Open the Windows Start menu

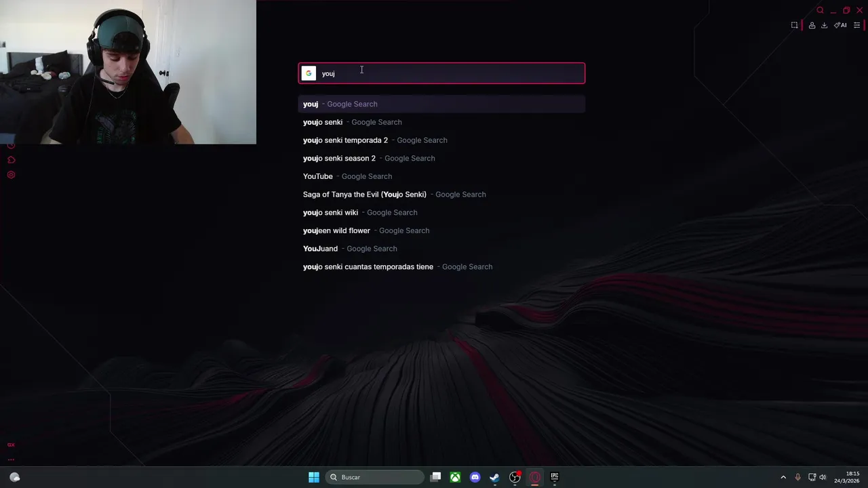(x=314, y=477)
